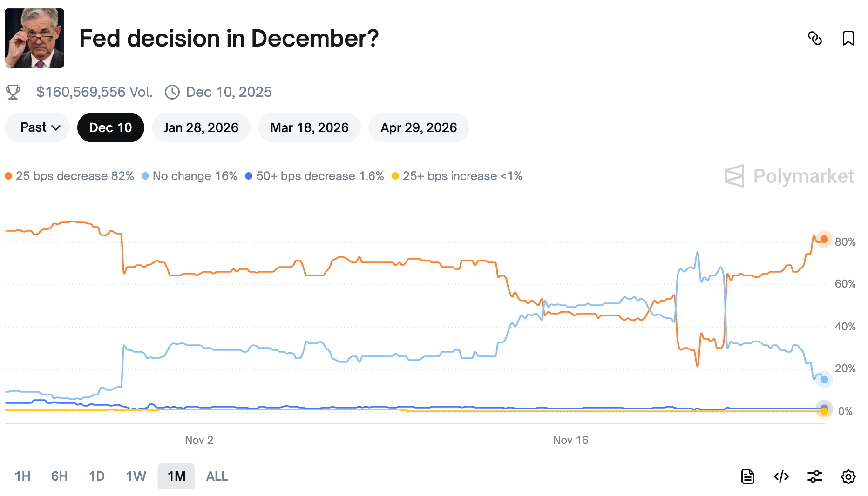The width and height of the screenshot is (868, 496).
Task: Set chart range to ALL
Action: [x=217, y=476]
